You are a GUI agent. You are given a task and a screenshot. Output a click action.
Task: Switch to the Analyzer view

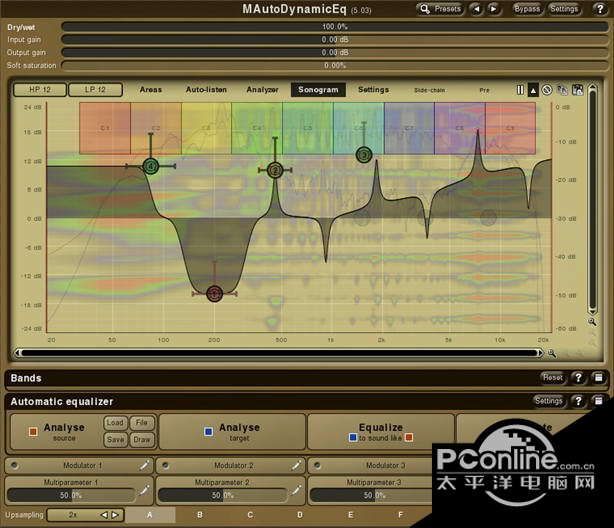pos(262,90)
